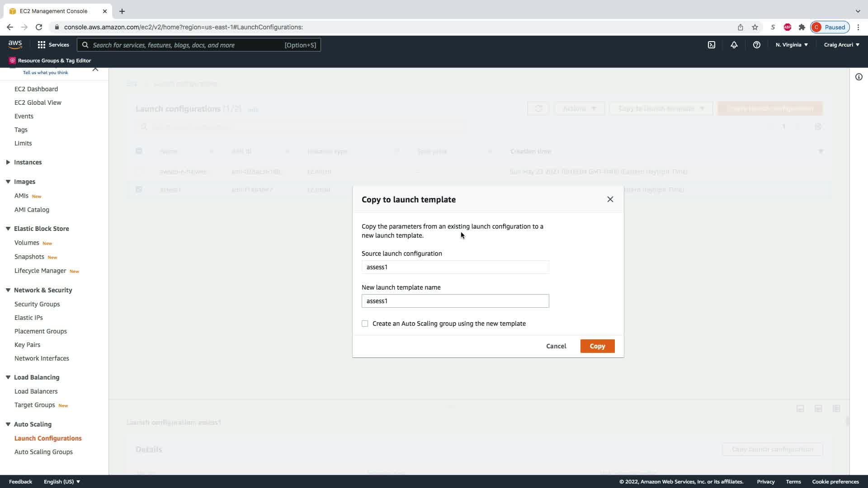868x488 pixels.
Task: Reload the page in the browser
Action: (x=39, y=27)
